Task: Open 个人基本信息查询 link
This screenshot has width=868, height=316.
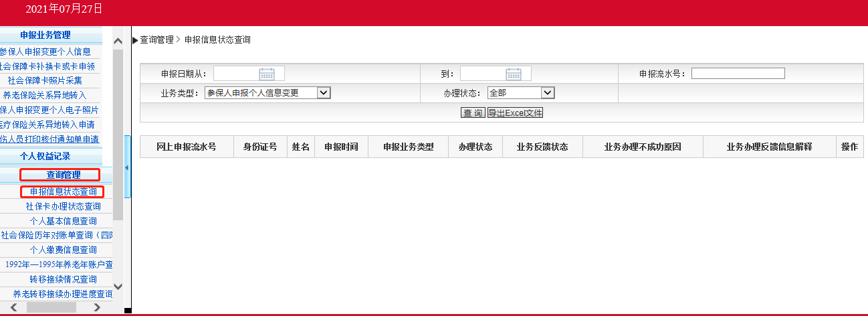Action: coord(64,221)
